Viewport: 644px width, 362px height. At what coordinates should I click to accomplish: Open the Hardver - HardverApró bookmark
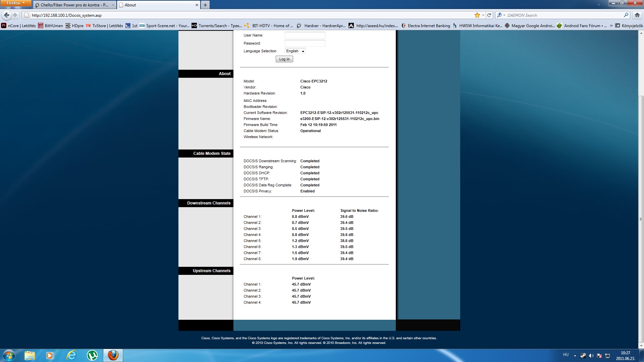click(321, 25)
